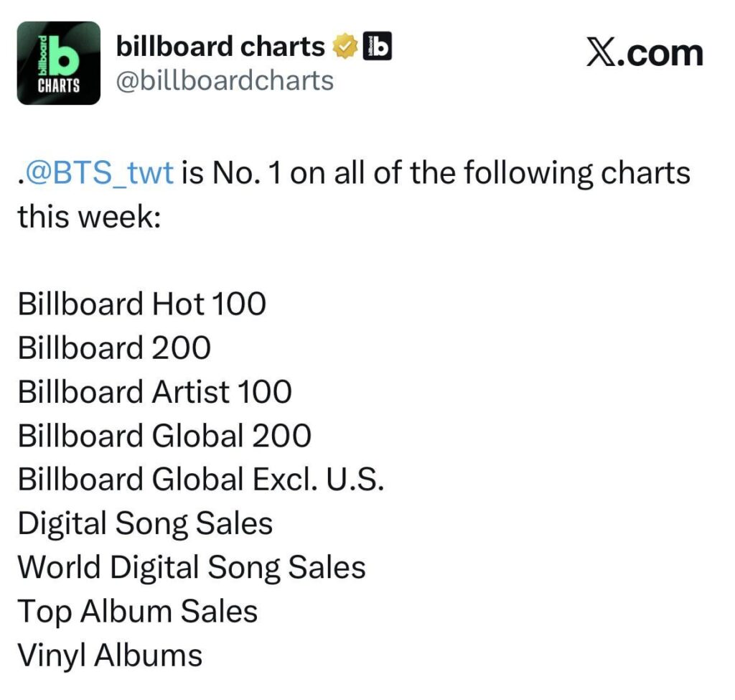The width and height of the screenshot is (735, 700).
Task: Click the CHARTS label in the avatar
Action: [x=59, y=86]
